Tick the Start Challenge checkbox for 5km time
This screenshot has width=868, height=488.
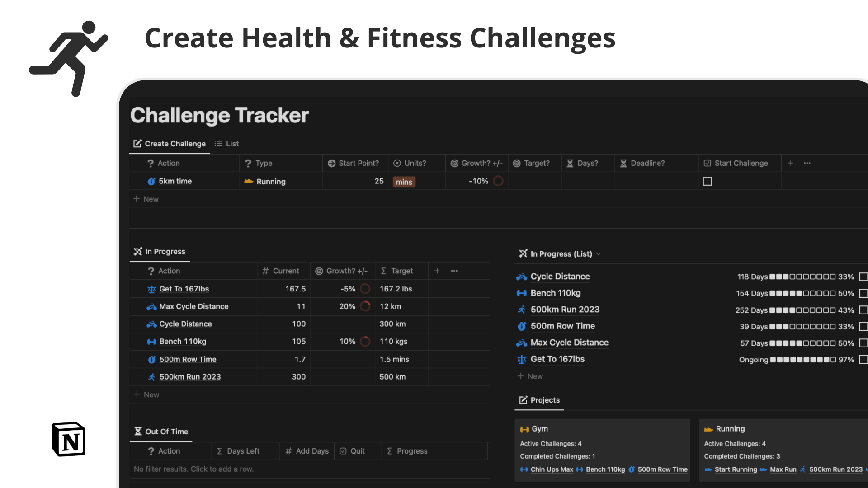pos(707,181)
